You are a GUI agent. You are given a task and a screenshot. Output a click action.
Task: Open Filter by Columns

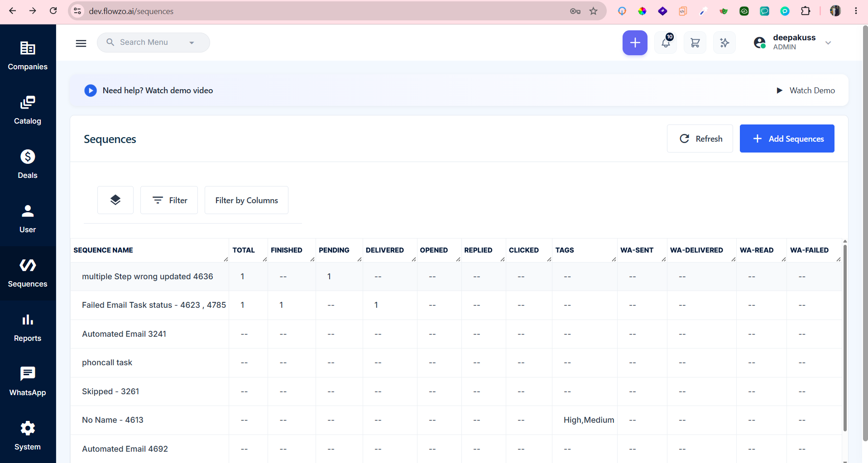[246, 200]
